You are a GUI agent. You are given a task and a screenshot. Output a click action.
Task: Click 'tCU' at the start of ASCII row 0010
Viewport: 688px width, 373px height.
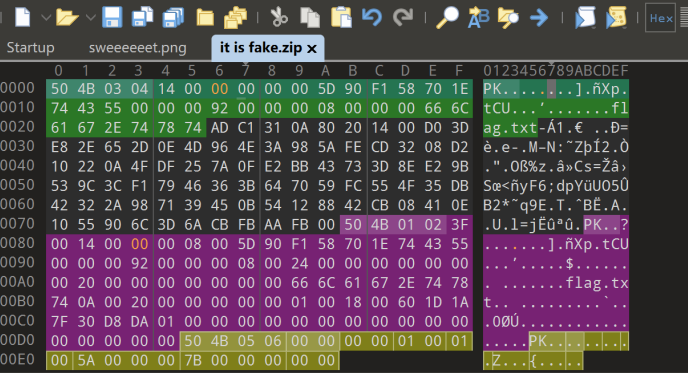(497, 108)
